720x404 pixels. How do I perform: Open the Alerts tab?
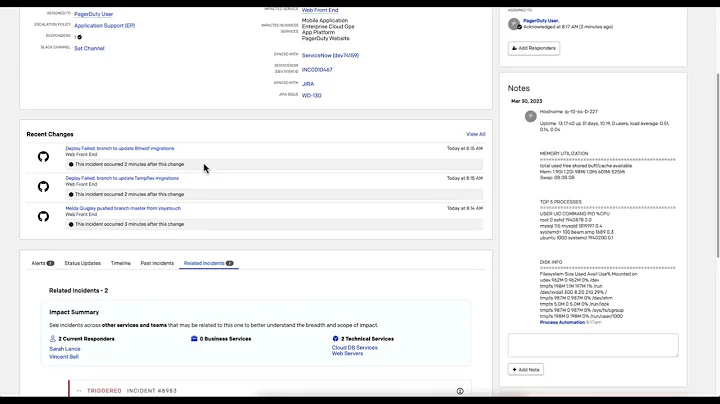click(x=43, y=263)
